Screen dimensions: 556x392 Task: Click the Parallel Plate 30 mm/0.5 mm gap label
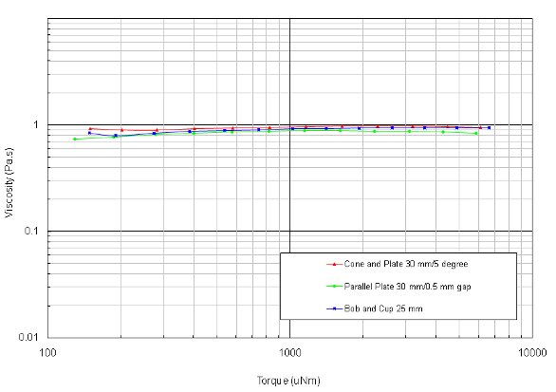407,287
